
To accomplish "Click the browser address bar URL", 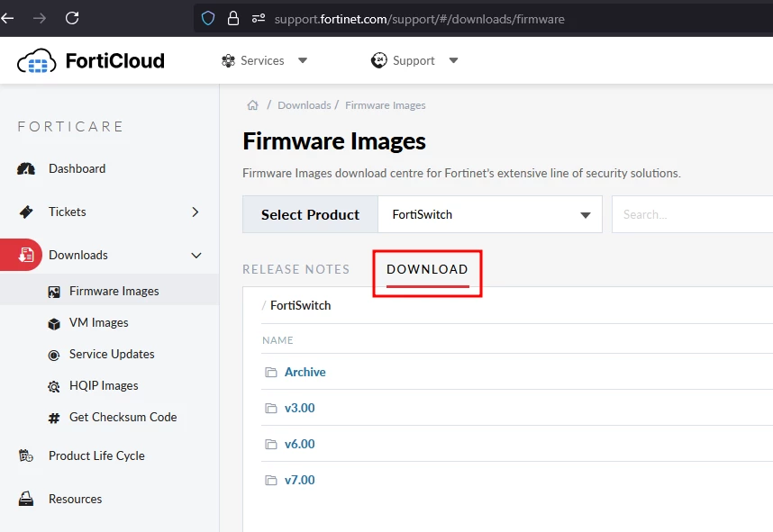I will click(420, 19).
